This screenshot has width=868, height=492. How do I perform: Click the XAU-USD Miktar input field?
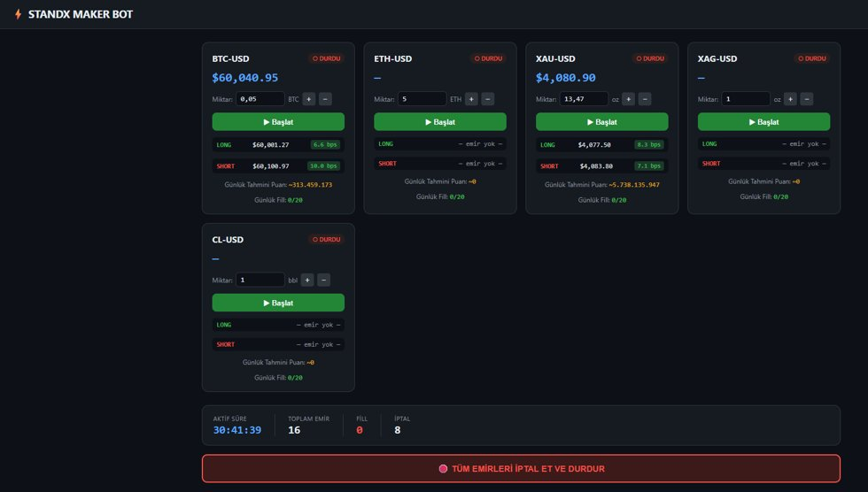pos(584,99)
